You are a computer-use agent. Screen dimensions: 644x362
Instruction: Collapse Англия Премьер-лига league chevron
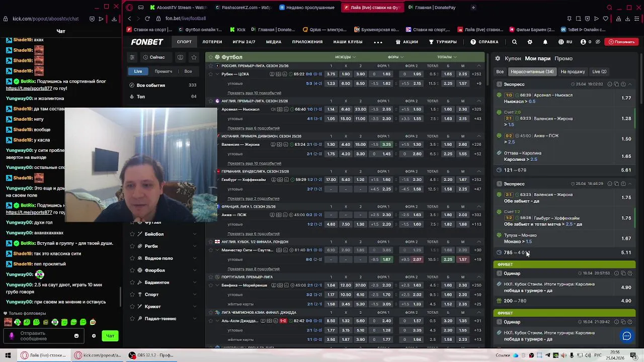[479, 101]
